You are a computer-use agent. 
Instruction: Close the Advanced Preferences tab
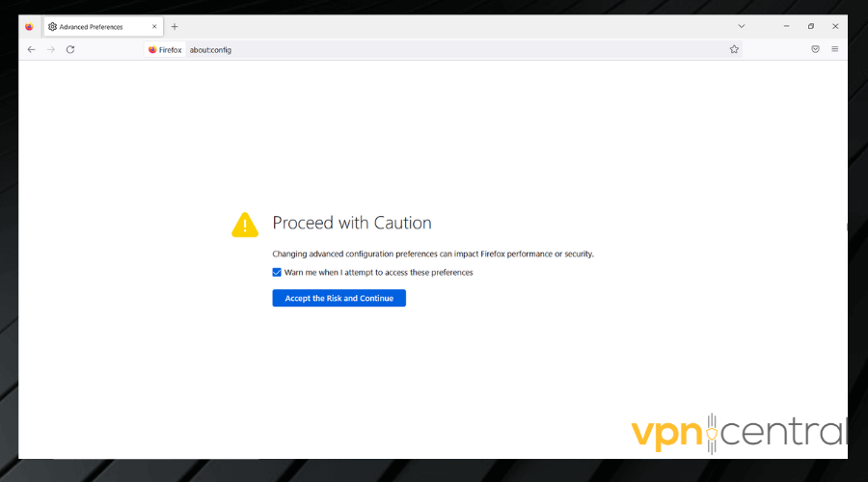coord(154,26)
